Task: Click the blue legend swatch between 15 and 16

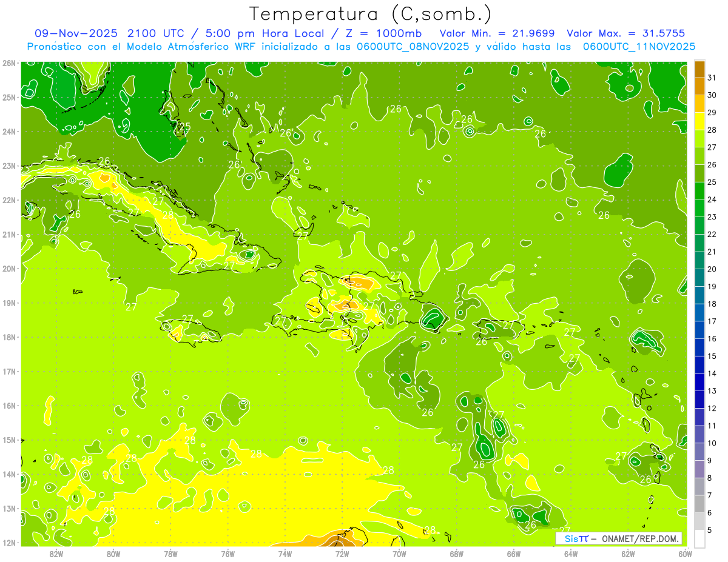Action: (699, 347)
